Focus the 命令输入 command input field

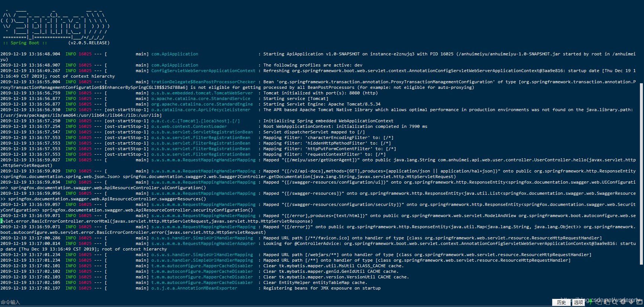tap(275, 302)
